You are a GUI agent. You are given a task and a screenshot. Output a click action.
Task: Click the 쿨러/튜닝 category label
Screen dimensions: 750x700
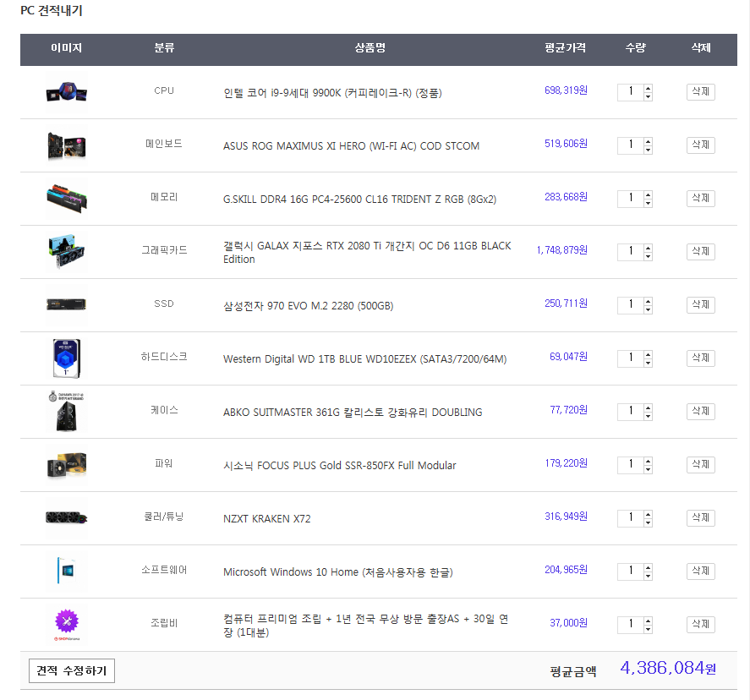click(x=164, y=517)
